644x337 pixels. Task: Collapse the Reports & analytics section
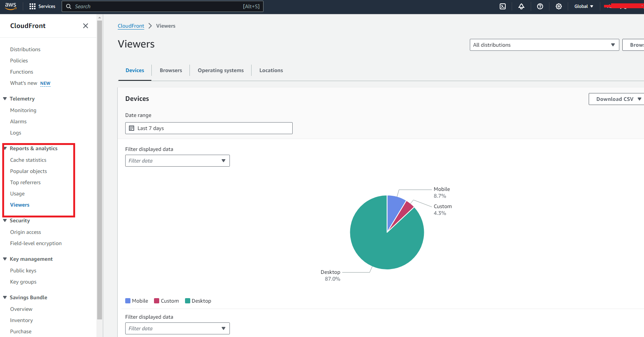point(5,148)
